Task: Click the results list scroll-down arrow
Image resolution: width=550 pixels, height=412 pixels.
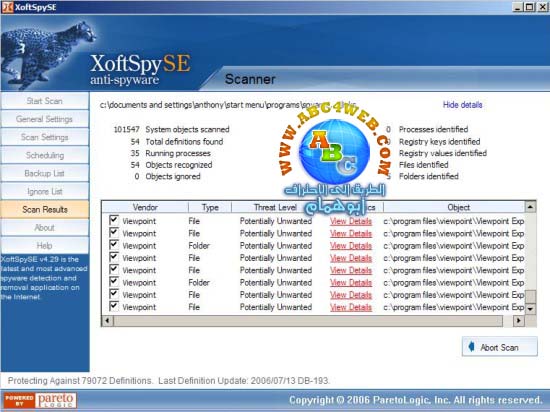Action: point(530,309)
